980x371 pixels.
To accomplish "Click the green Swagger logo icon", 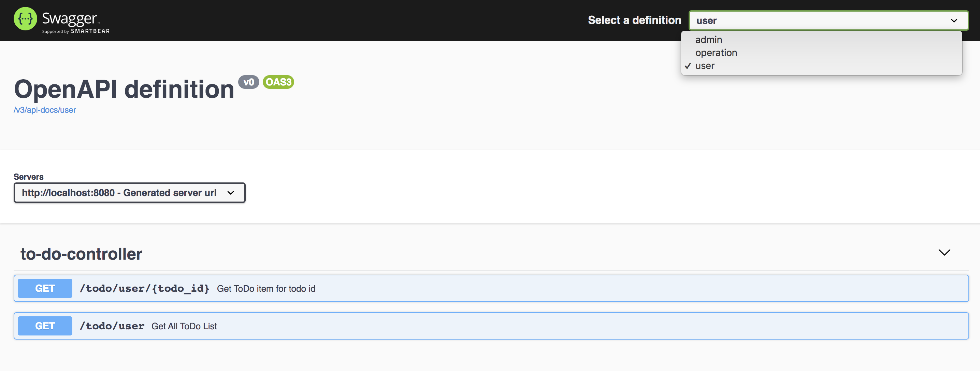I will tap(25, 19).
